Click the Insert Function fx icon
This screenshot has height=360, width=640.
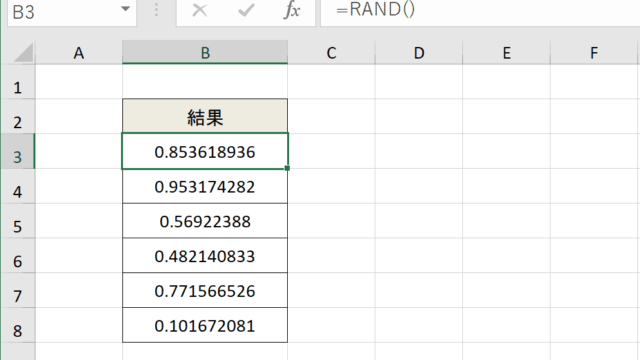click(x=292, y=10)
